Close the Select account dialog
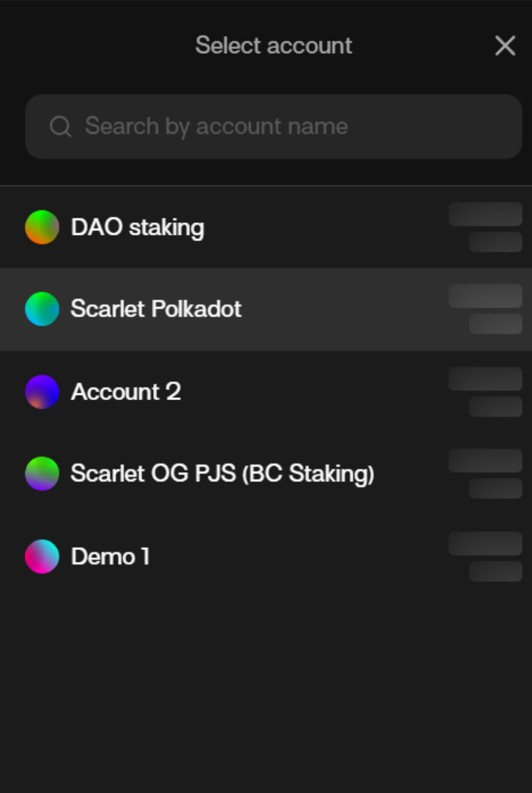Image resolution: width=532 pixels, height=793 pixels. (505, 46)
